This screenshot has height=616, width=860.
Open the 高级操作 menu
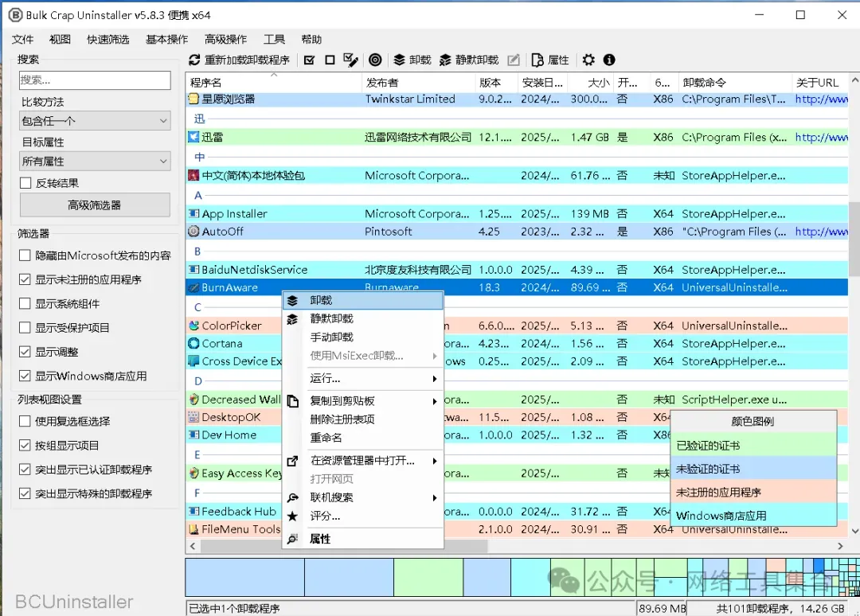225,40
